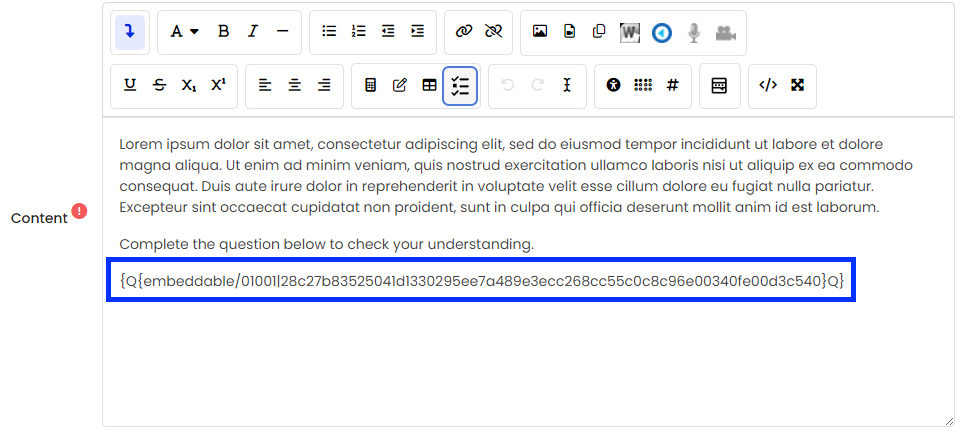Import a Word document via the W icon
The image size is (961, 435).
pos(630,32)
